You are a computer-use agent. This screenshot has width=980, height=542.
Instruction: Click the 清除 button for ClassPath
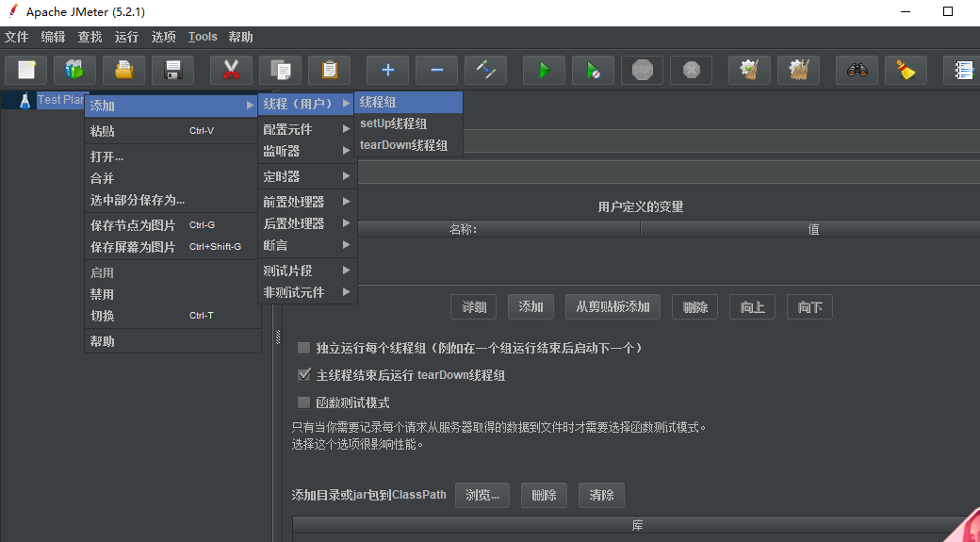click(601, 495)
